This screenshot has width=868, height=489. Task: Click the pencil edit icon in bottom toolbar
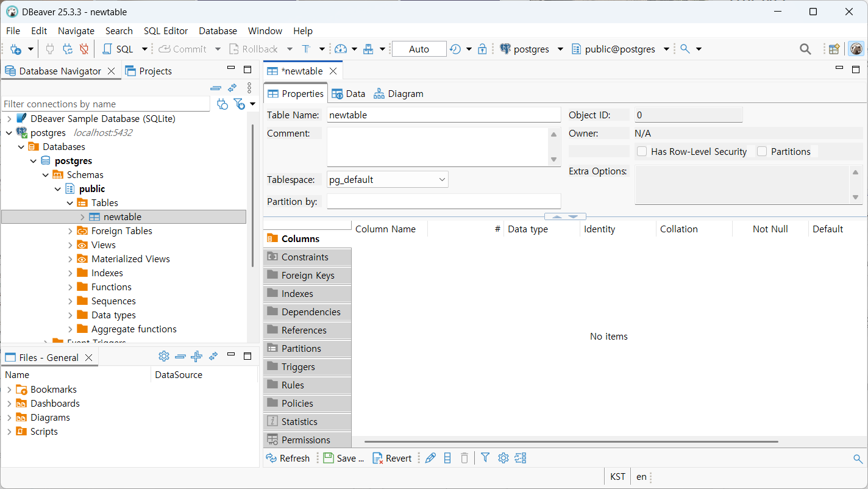tap(430, 458)
